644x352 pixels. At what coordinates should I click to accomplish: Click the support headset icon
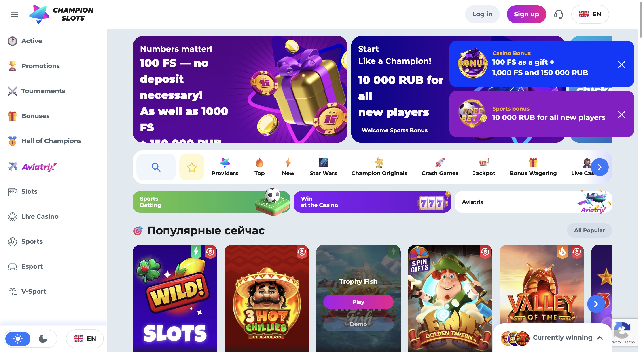(x=559, y=14)
